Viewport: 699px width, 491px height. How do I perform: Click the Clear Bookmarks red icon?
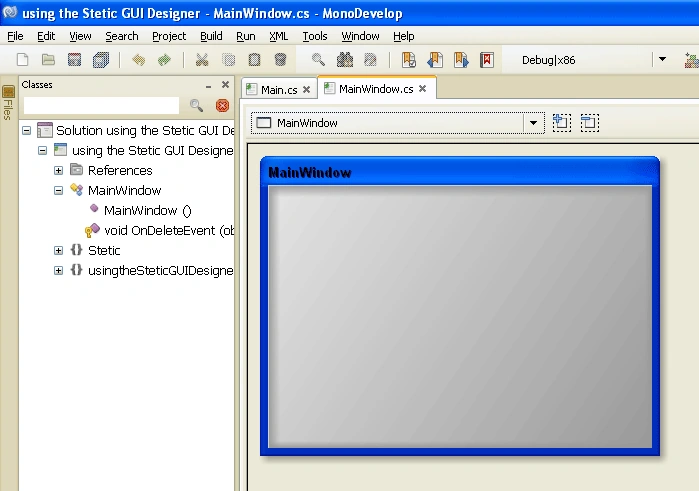[487, 59]
